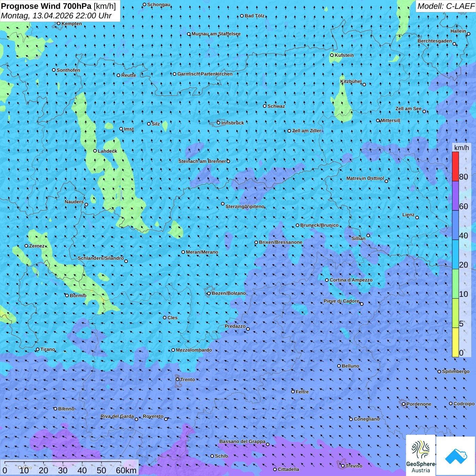This screenshot has height=476, width=476.
Task: Select the Bozen/Bolzano city label
Action: click(228, 293)
